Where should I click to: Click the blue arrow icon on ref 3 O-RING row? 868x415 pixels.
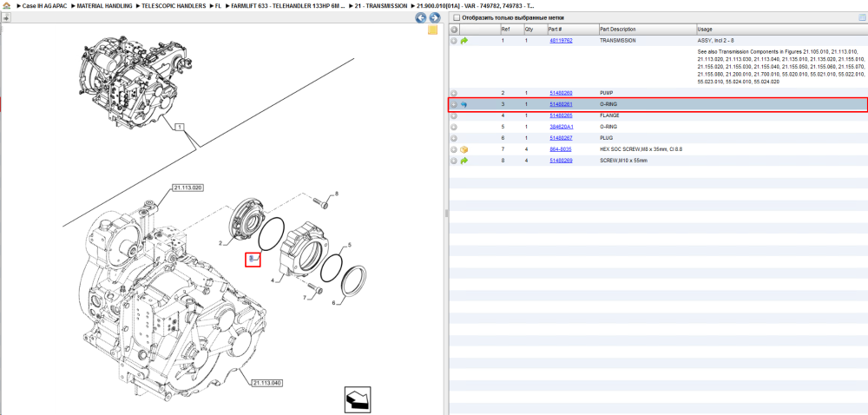tap(464, 104)
